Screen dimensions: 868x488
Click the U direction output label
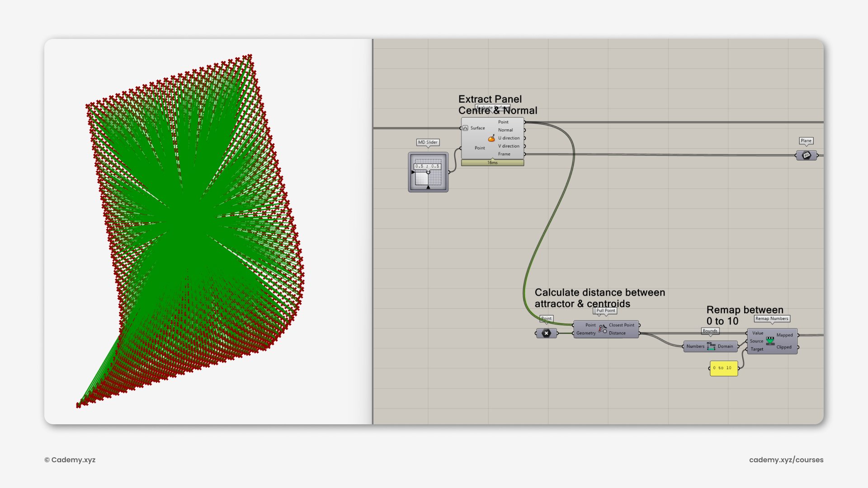pos(509,138)
